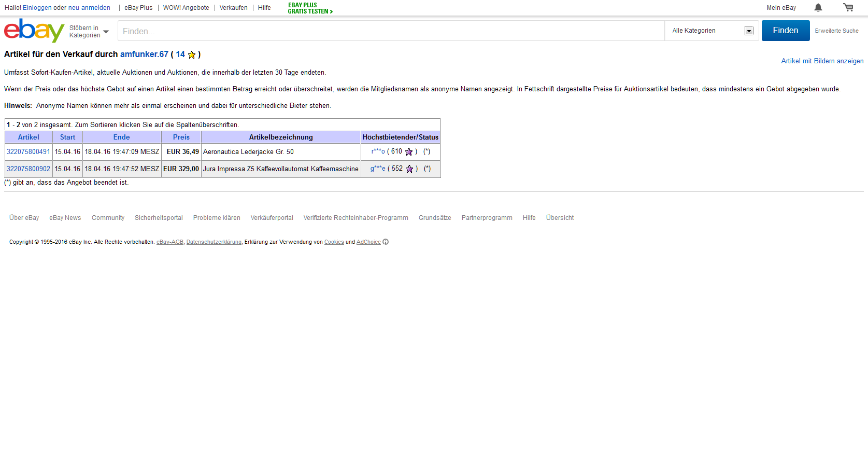Open the notifications bell icon
Image resolution: width=868 pixels, height=471 pixels.
818,7
